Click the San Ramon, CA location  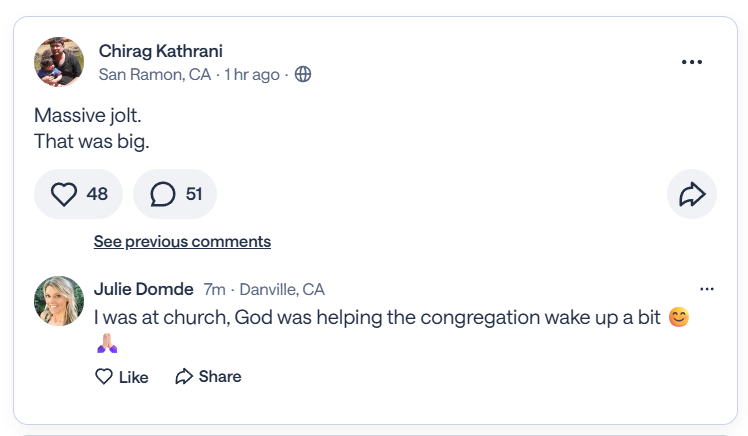pos(155,75)
